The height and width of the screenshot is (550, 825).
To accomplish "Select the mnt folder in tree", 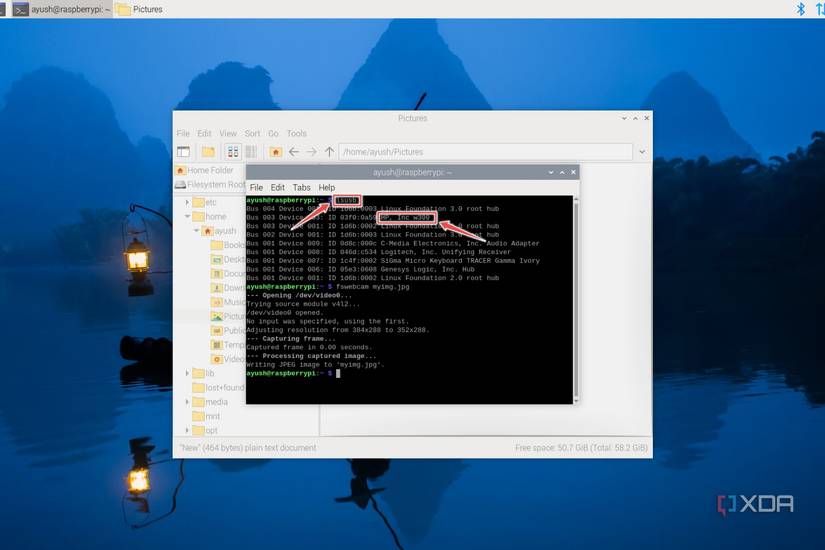I will (x=206, y=416).
